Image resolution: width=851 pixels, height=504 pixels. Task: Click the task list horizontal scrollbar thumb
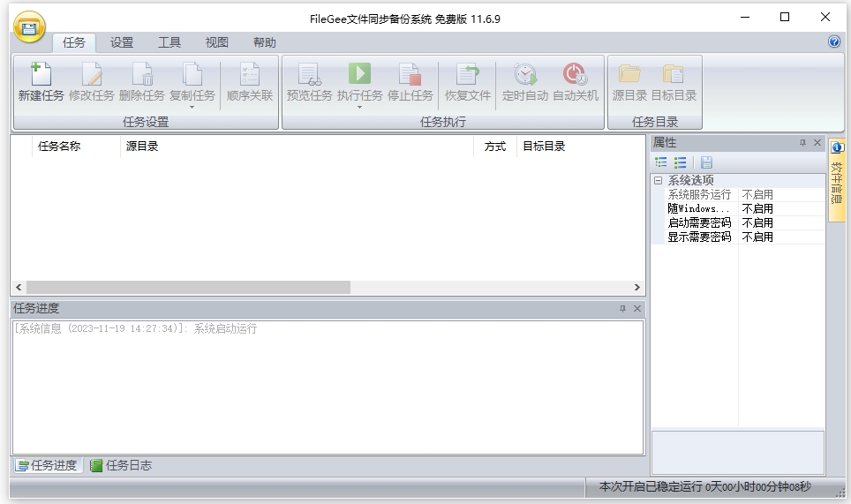pyautogui.click(x=188, y=288)
